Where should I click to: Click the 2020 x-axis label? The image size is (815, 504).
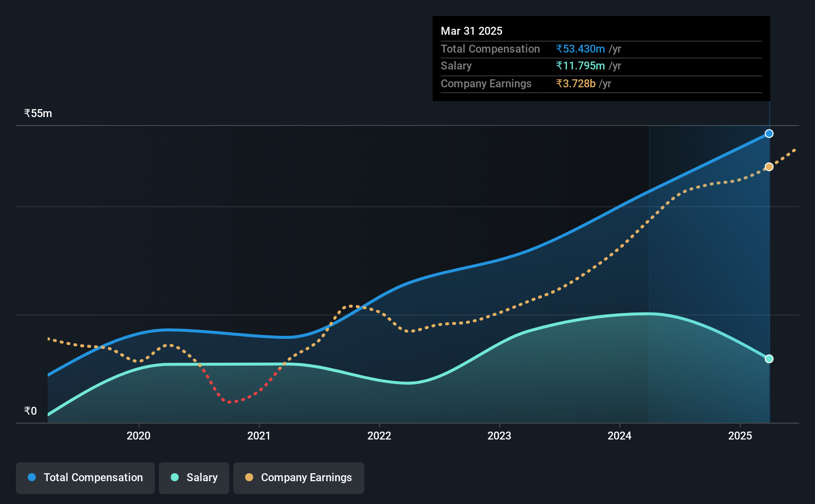(138, 436)
